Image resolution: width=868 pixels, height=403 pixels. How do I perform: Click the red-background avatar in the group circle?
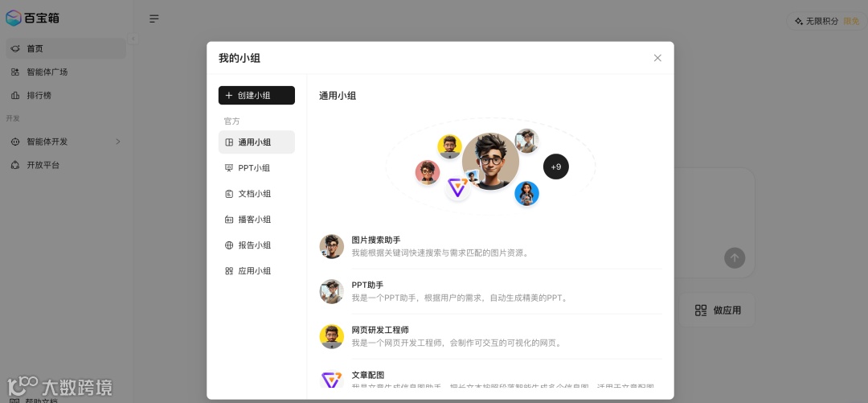[x=428, y=172]
